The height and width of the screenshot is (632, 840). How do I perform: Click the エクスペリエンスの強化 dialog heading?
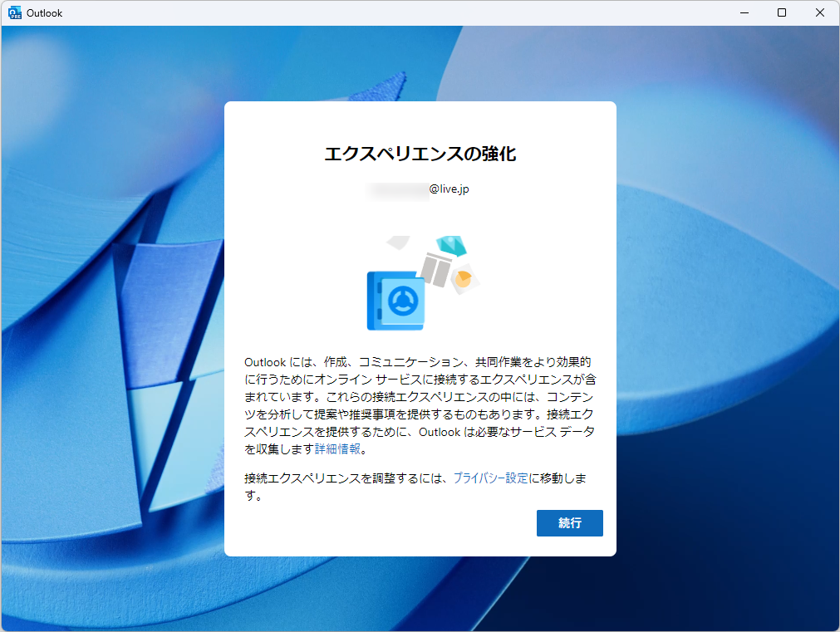click(420, 153)
